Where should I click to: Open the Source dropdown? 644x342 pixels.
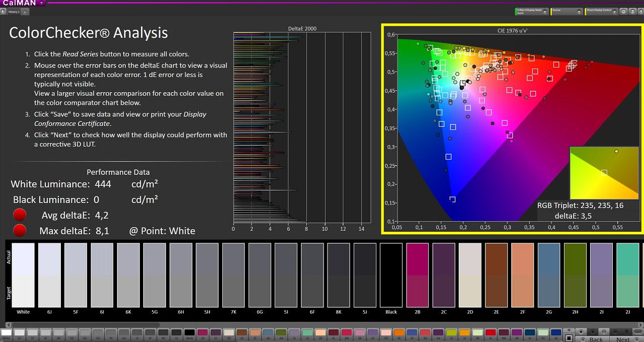(x=567, y=11)
